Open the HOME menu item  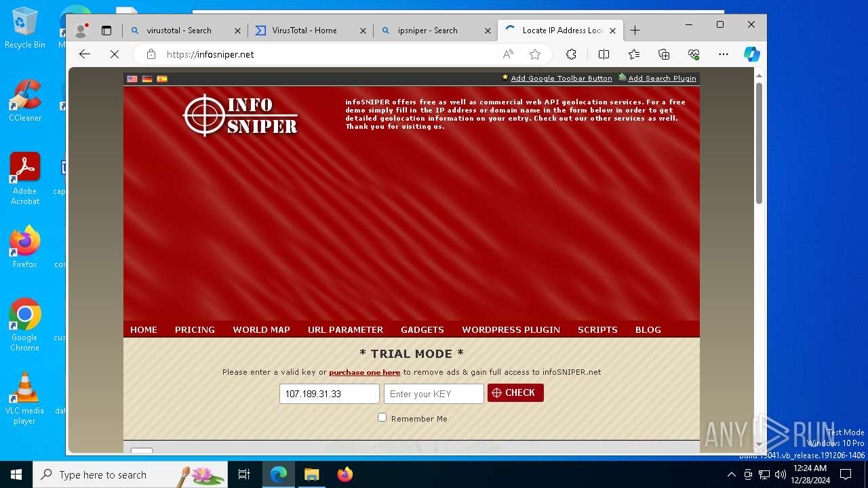[144, 329]
